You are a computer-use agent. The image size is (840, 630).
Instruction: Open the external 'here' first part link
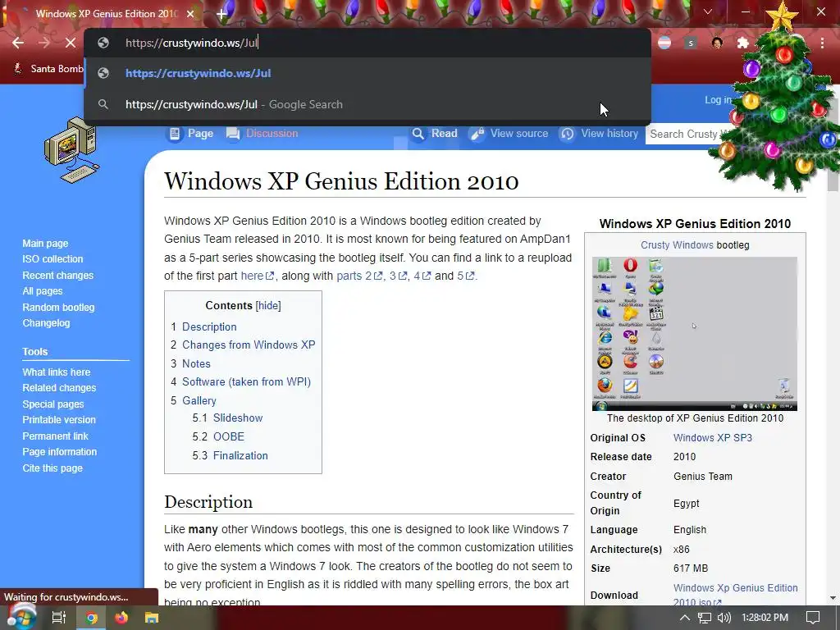(257, 276)
